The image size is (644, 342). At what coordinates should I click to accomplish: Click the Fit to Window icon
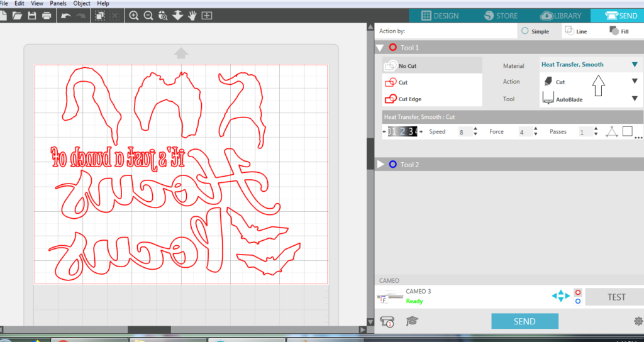click(x=208, y=16)
